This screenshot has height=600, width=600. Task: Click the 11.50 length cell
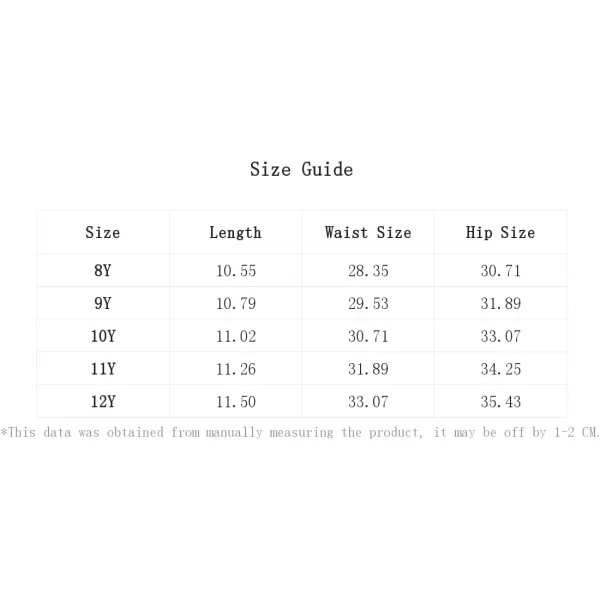236,402
